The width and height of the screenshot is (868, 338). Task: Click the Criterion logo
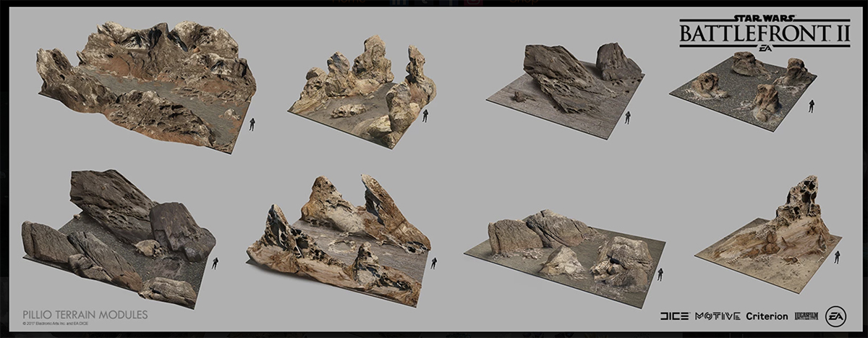tap(766, 316)
